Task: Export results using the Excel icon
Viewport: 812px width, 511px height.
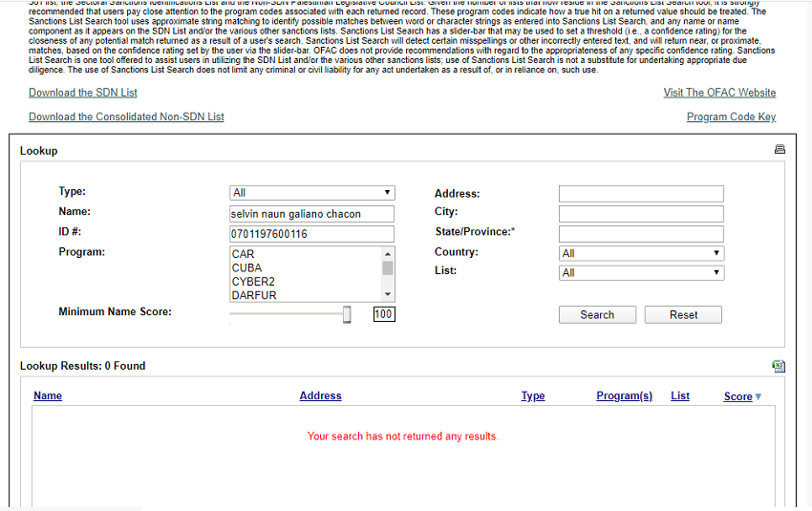Action: click(779, 366)
